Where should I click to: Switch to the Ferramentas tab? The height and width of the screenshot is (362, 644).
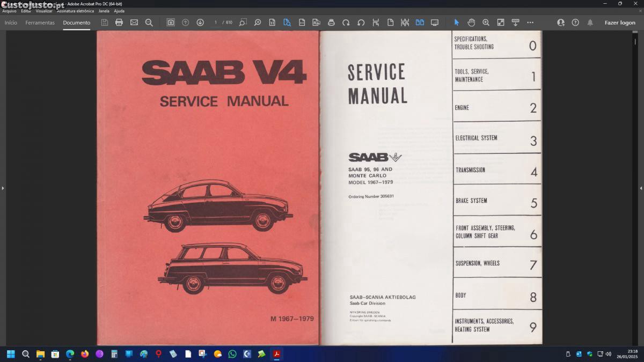(x=40, y=23)
